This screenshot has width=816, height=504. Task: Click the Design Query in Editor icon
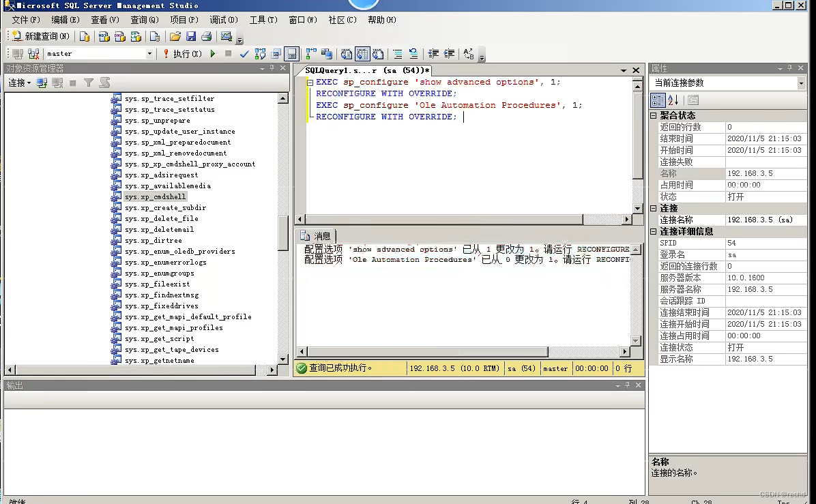click(276, 54)
